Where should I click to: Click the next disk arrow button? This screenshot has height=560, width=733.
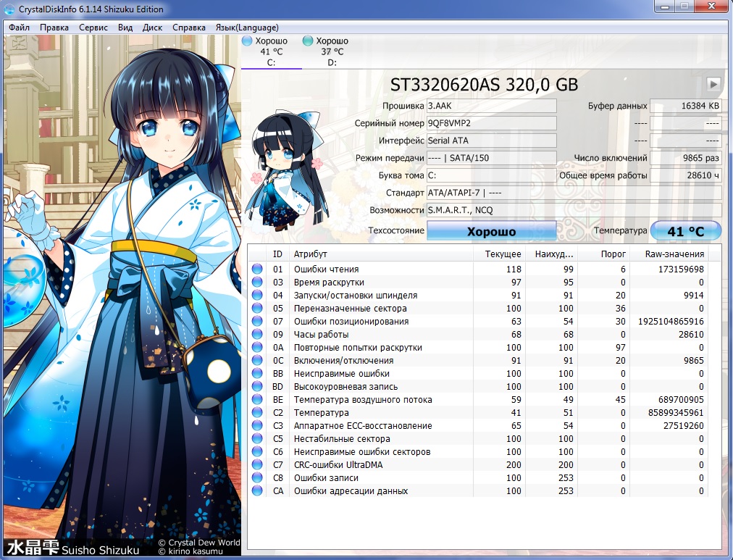(713, 84)
